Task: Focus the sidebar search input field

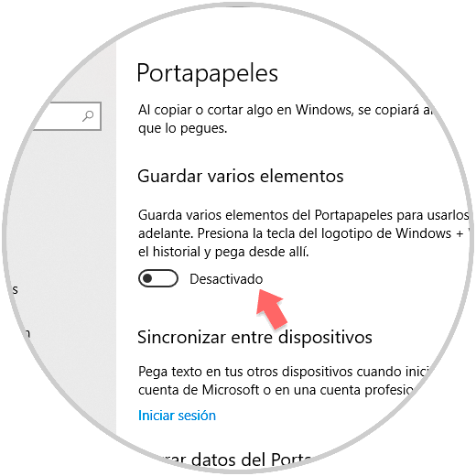Action: point(67,116)
